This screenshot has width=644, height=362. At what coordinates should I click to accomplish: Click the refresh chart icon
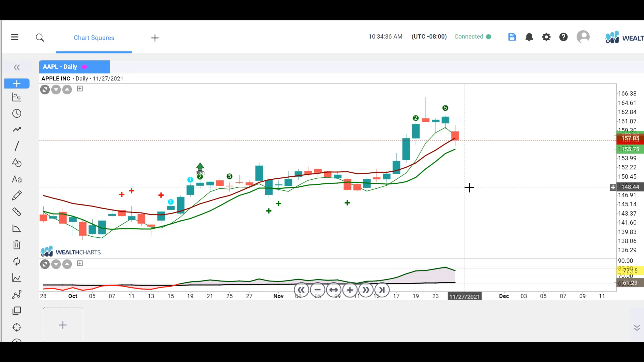(x=17, y=261)
